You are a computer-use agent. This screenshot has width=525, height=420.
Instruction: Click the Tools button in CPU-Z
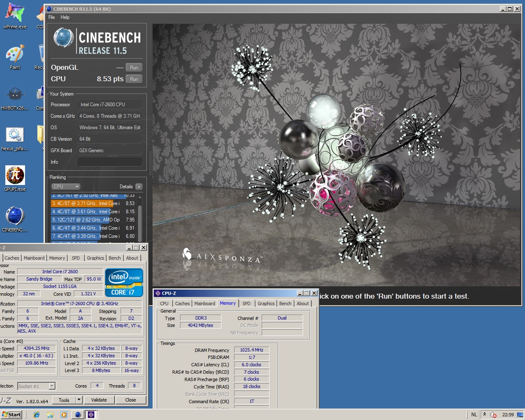coord(64,400)
